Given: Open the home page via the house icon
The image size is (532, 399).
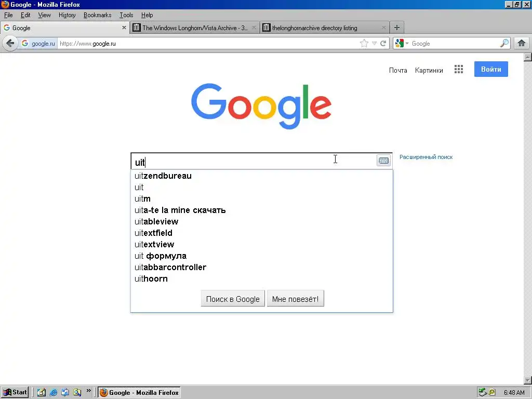Looking at the screenshot, I should [x=522, y=44].
